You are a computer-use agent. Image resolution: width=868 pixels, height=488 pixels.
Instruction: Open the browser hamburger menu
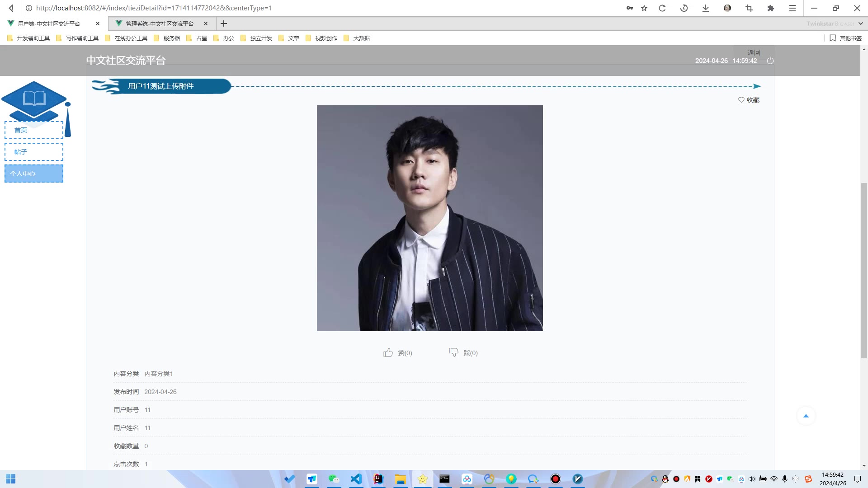793,8
